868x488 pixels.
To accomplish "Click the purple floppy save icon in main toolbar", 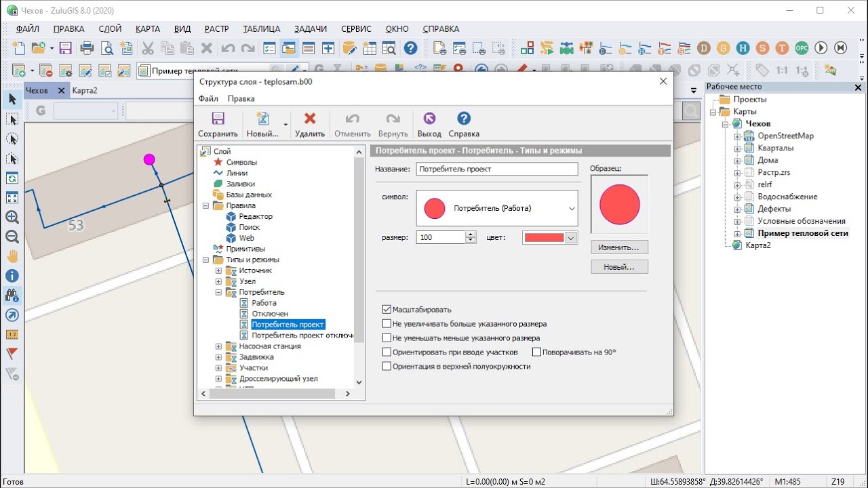I will (x=66, y=48).
